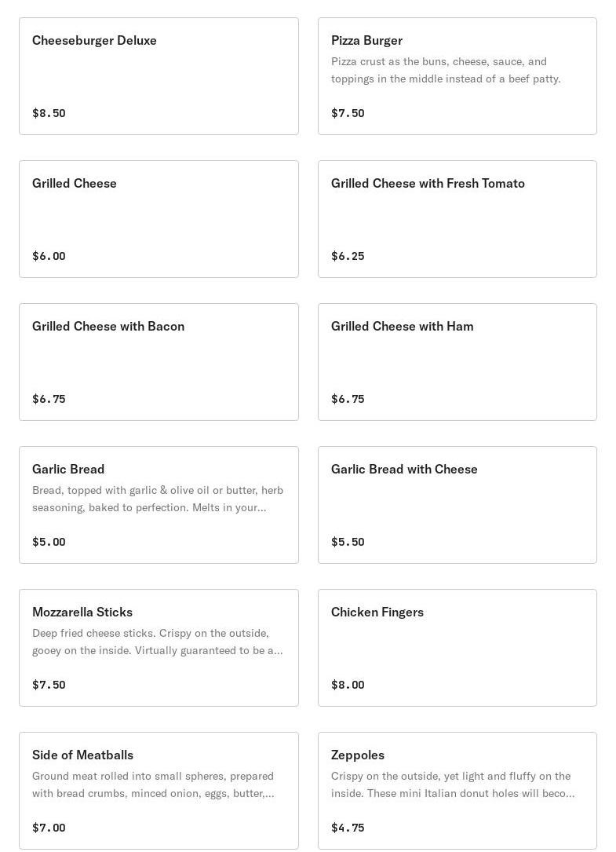Click the Zeppoles description text

452,784
